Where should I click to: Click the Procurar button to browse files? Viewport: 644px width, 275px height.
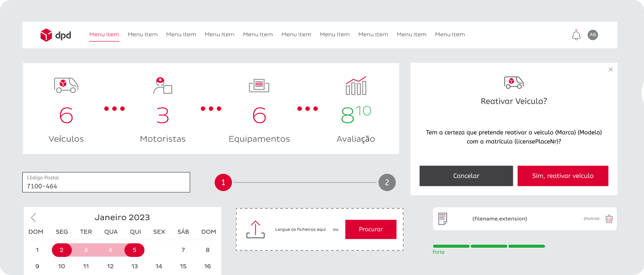[371, 229]
